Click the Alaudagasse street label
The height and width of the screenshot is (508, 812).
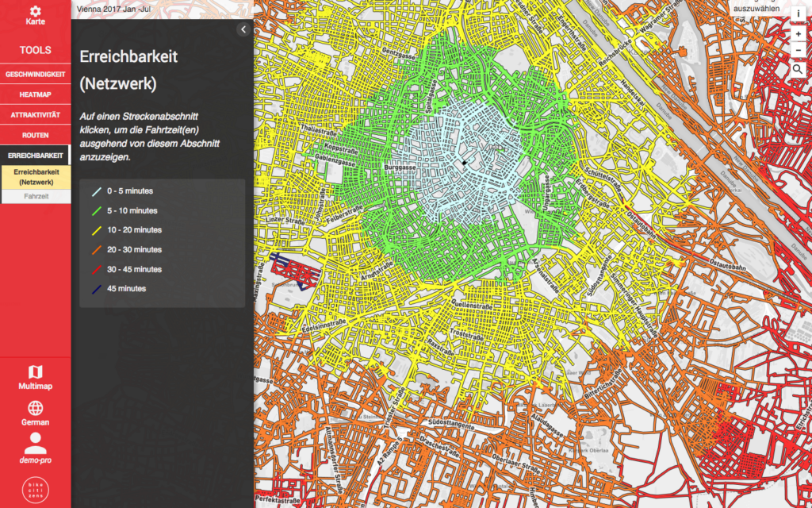(547, 426)
